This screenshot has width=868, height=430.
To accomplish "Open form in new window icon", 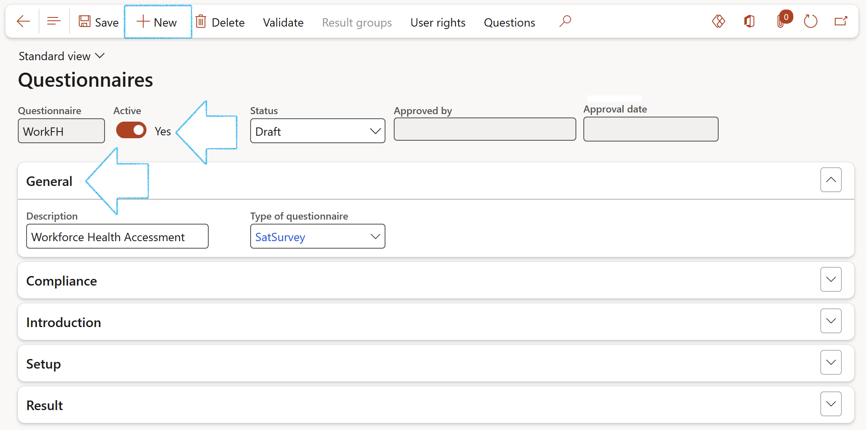I will [x=841, y=22].
